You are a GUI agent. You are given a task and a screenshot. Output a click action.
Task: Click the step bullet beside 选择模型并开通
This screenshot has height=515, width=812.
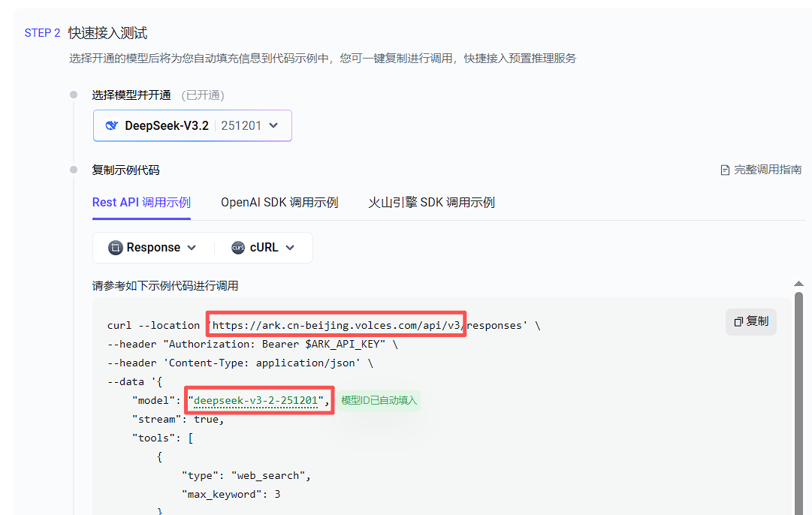pos(74,95)
